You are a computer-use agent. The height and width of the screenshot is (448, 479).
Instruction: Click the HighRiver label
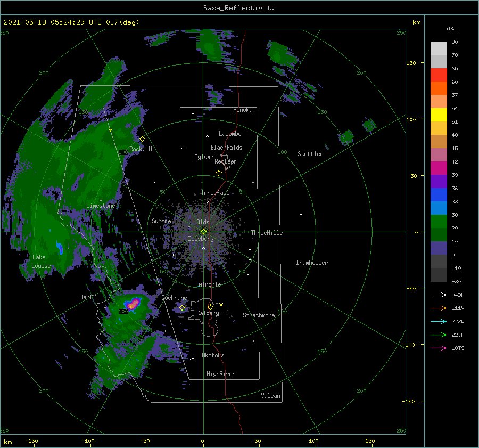click(221, 374)
